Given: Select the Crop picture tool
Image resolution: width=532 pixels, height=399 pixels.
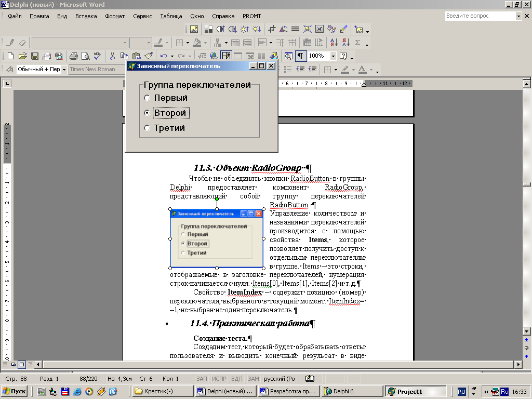Looking at the screenshot, I should (272, 29).
